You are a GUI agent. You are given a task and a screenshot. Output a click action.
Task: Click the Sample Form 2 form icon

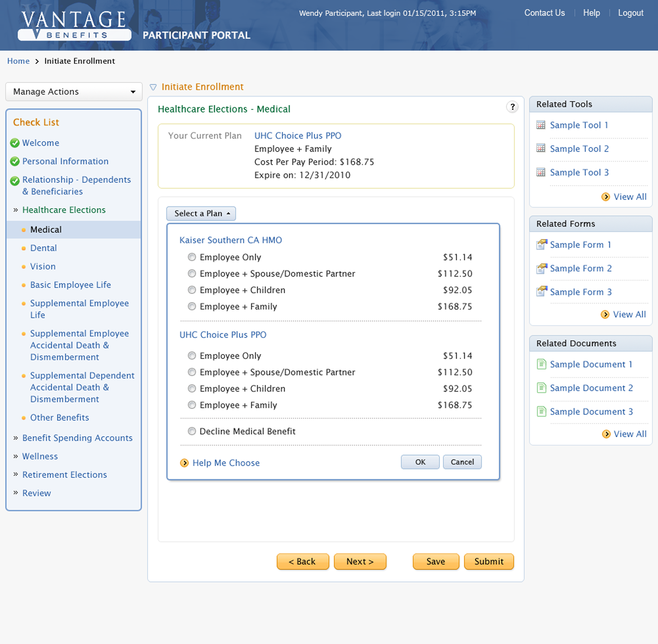coord(541,269)
